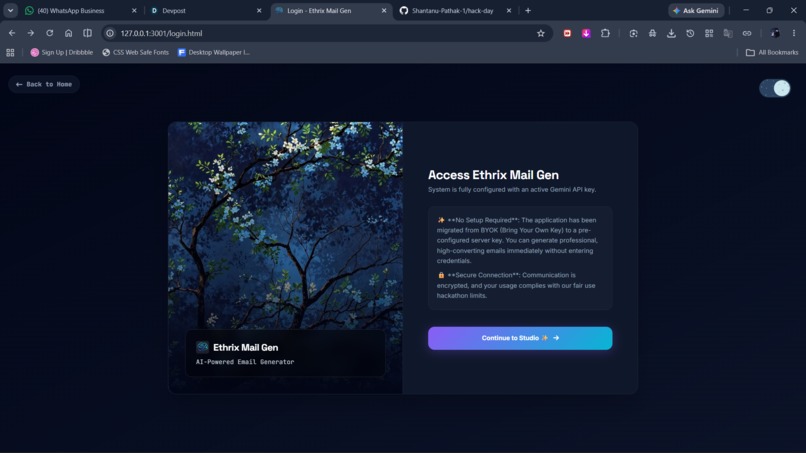The width and height of the screenshot is (806, 453).
Task: Go back via Back to Home
Action: [x=44, y=84]
